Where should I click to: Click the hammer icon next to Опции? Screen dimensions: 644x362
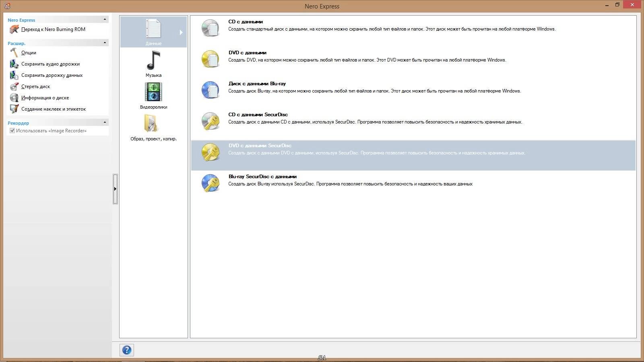click(14, 53)
